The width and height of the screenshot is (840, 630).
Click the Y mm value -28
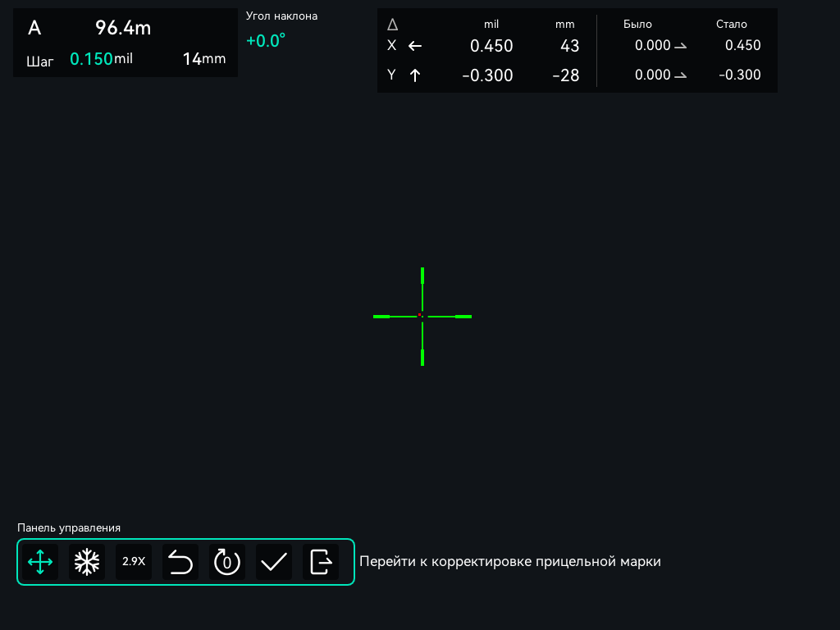pos(566,75)
